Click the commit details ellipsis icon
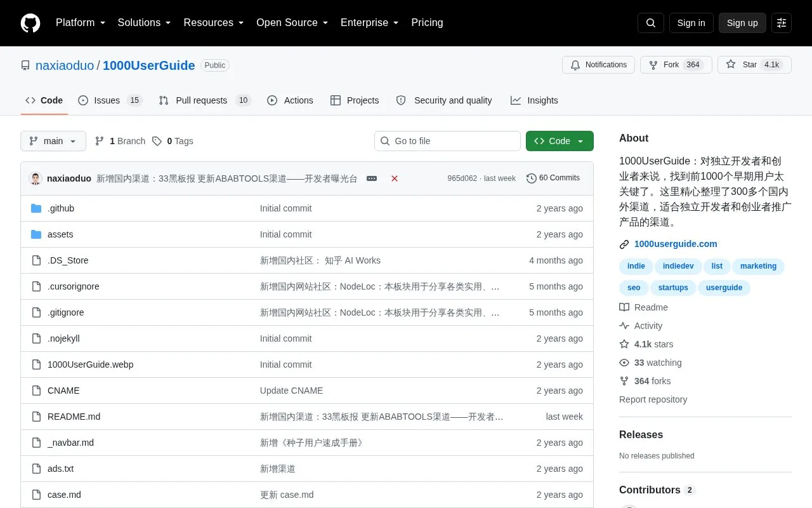Image resolution: width=812 pixels, height=508 pixels. (372, 178)
